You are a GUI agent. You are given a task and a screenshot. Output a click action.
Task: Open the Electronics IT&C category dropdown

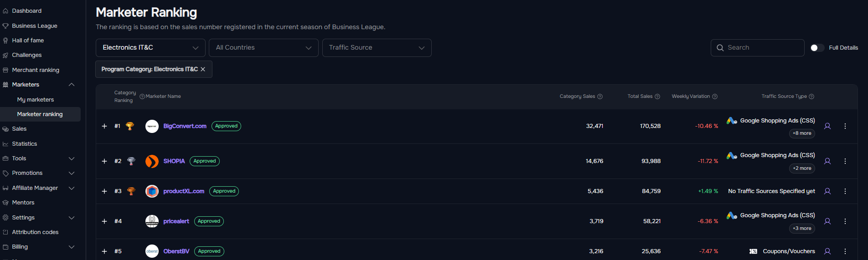coord(150,48)
